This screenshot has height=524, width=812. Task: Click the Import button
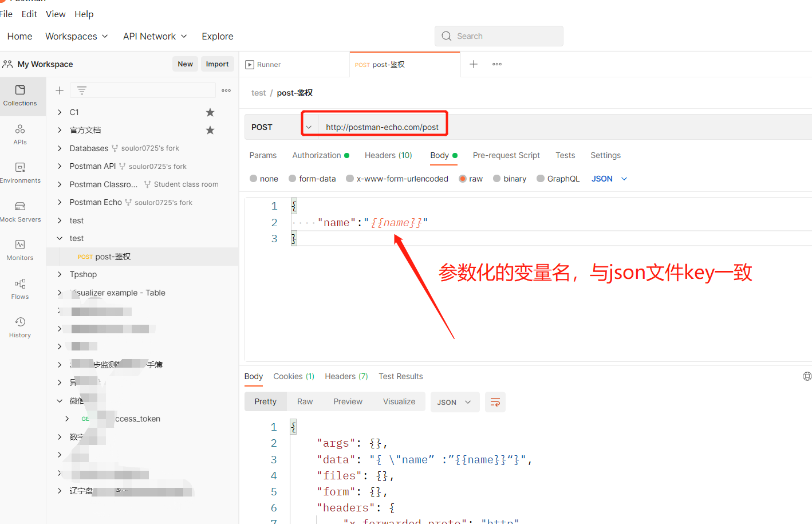coord(217,64)
